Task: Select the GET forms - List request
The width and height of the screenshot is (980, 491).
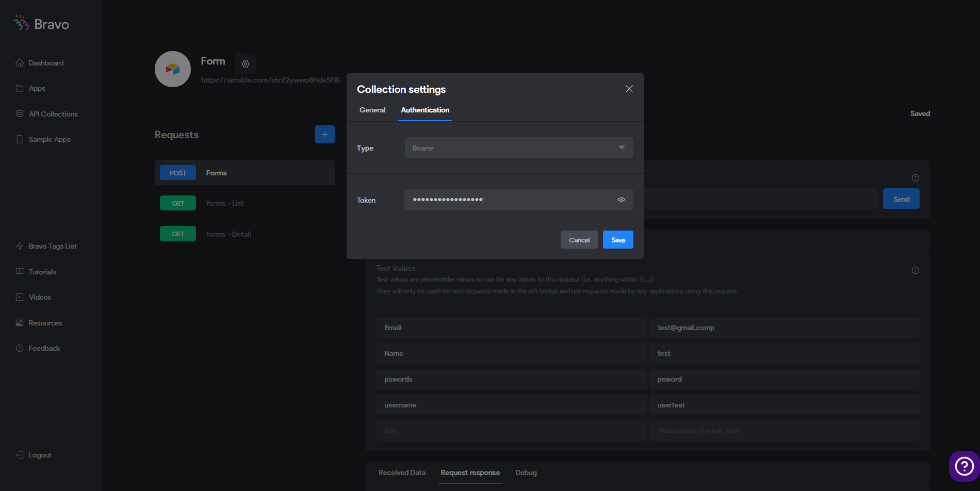Action: coord(244,203)
